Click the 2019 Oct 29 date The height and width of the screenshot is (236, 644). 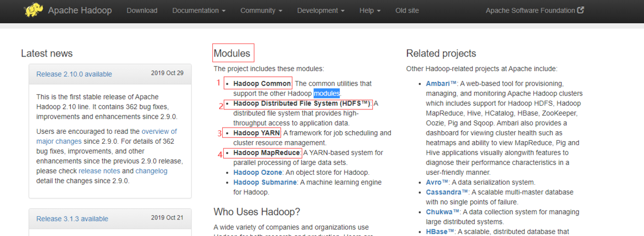(x=167, y=73)
